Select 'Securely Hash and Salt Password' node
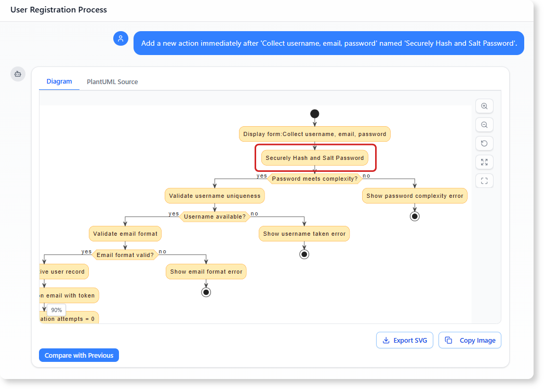 (x=315, y=158)
